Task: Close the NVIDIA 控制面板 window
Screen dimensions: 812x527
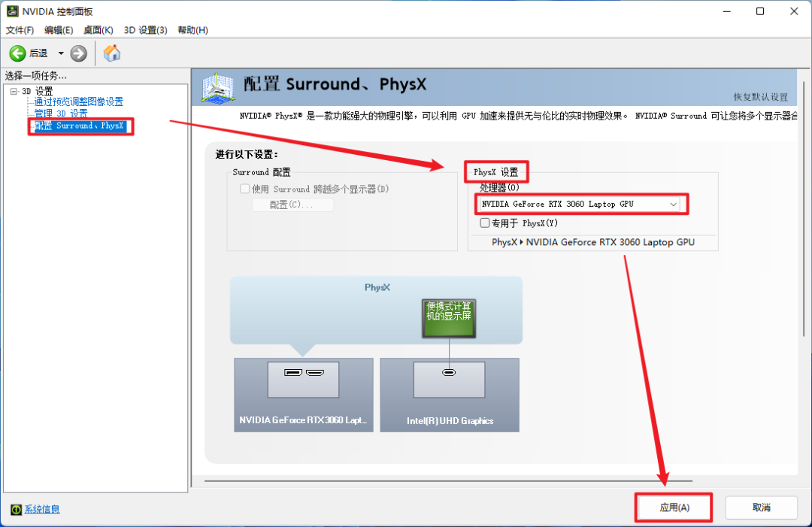Action: (794, 11)
